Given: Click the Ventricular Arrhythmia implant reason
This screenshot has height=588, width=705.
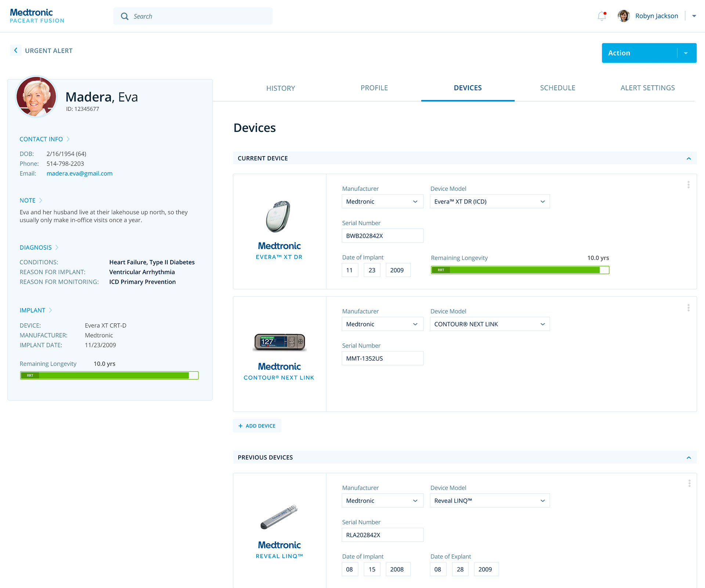Looking at the screenshot, I should pyautogui.click(x=142, y=272).
